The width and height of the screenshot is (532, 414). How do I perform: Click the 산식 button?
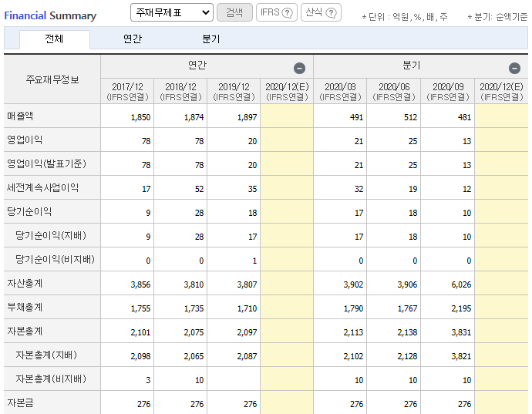click(321, 12)
